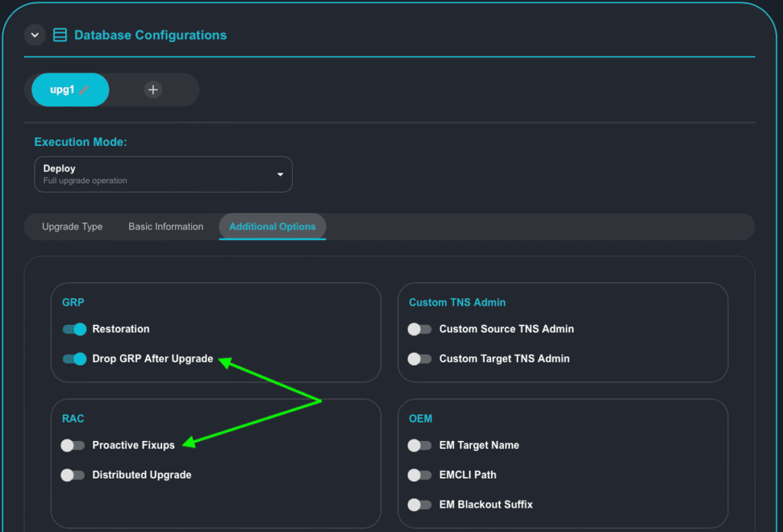Toggle on Custom Target TNS Admin
Screen dimensions: 783x532
coord(419,359)
